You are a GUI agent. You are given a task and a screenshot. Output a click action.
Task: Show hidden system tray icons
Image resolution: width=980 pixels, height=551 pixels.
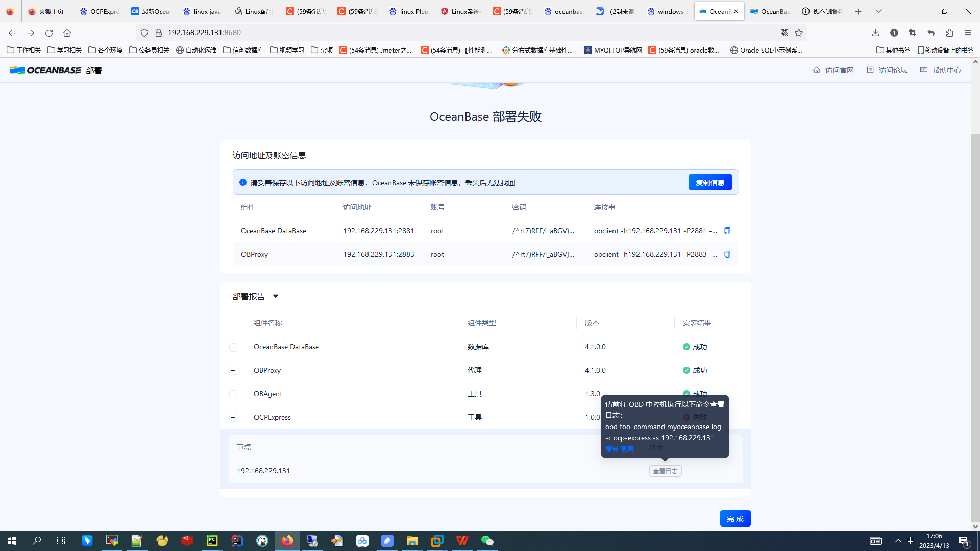pos(898,541)
